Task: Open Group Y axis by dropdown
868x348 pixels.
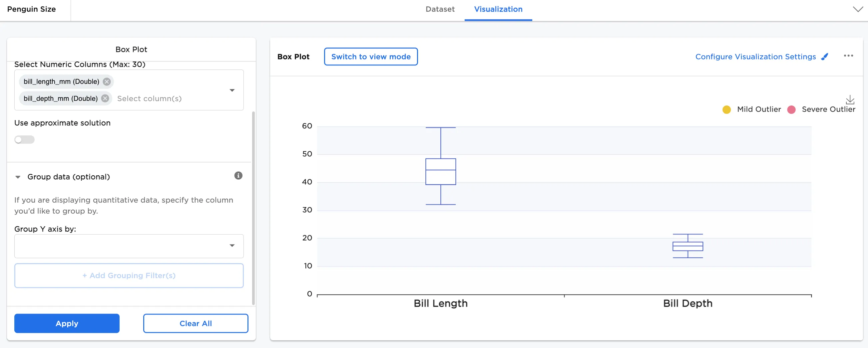Action: click(232, 246)
